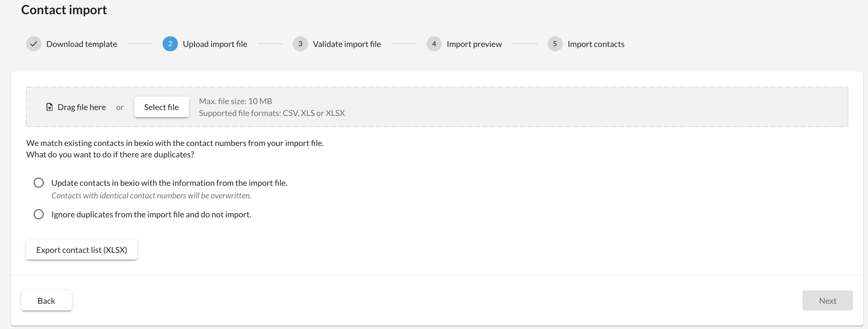Click Select file to choose an import file
This screenshot has width=868, height=329.
(161, 107)
